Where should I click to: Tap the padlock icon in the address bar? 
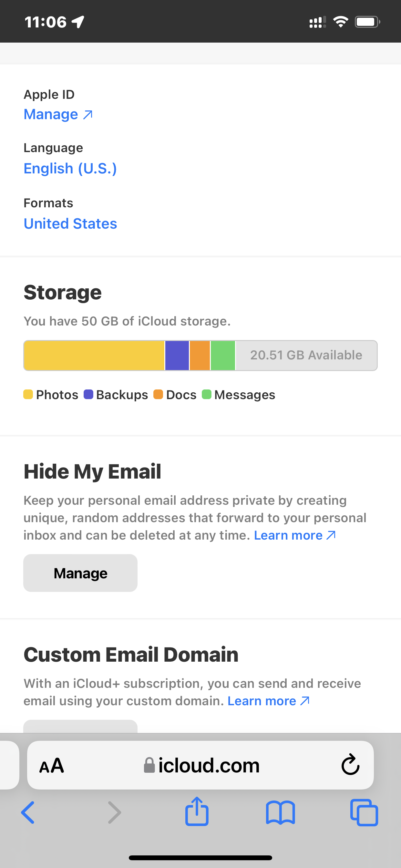click(x=149, y=765)
